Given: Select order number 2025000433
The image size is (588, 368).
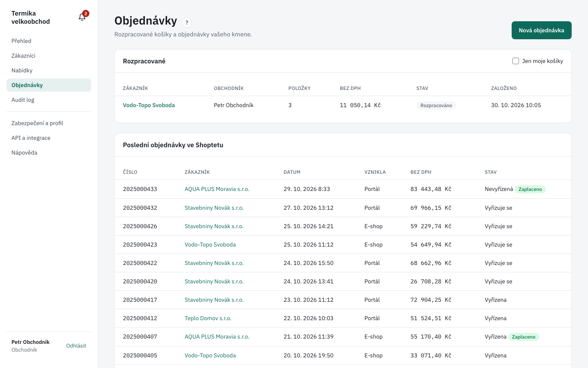Looking at the screenshot, I should tap(140, 189).
